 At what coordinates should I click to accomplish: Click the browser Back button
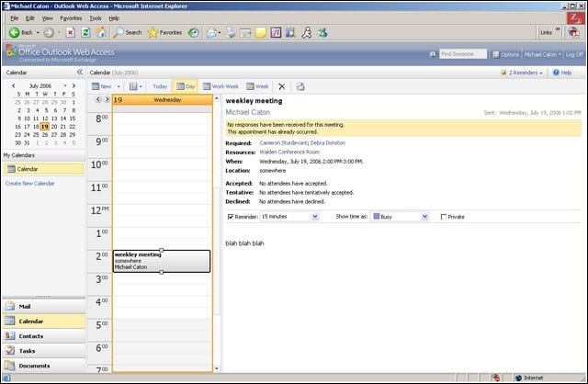click(x=20, y=33)
